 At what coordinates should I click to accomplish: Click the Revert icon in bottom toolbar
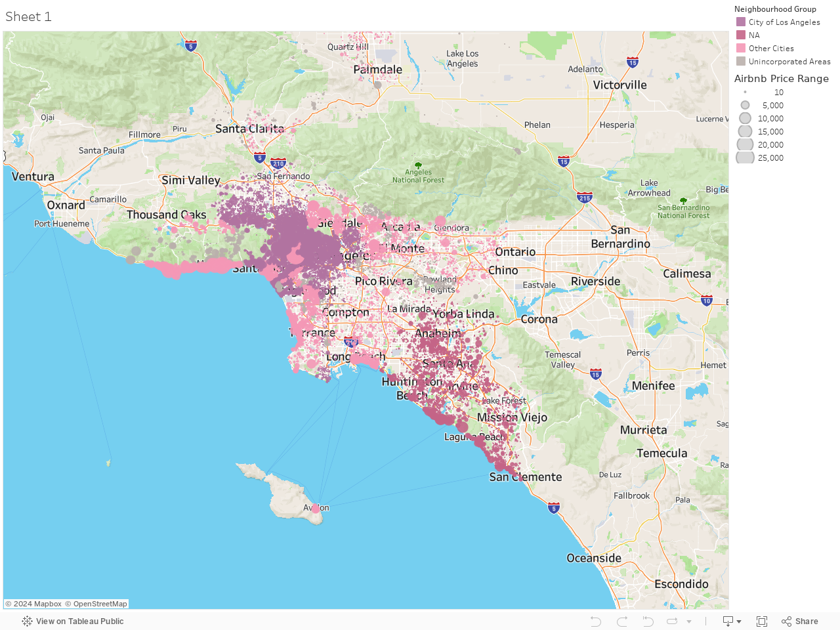[648, 621]
